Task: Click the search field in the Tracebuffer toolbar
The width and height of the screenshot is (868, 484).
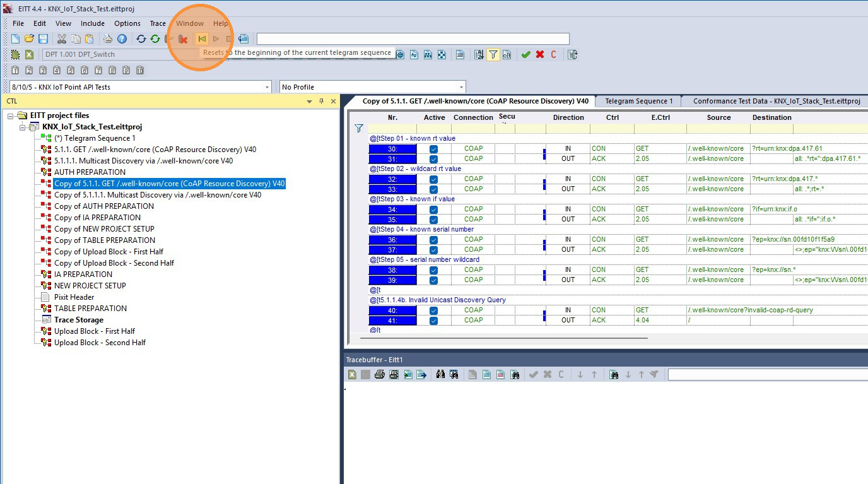Action: [768, 375]
